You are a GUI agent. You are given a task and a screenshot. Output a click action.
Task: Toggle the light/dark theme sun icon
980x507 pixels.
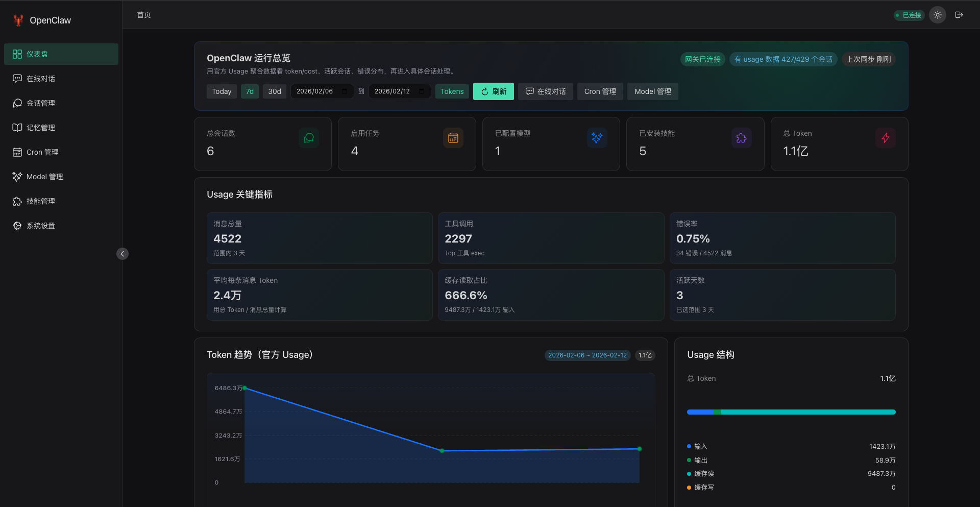click(x=937, y=15)
